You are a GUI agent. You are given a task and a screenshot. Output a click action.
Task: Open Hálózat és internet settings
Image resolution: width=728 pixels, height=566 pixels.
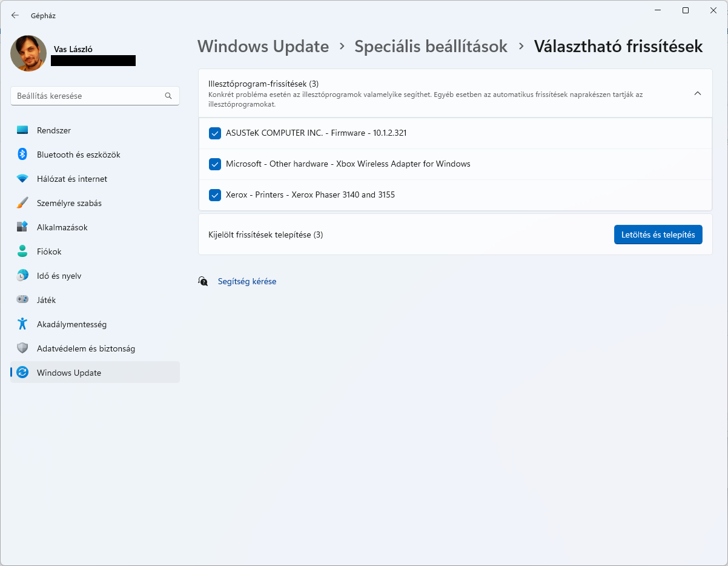(95, 179)
